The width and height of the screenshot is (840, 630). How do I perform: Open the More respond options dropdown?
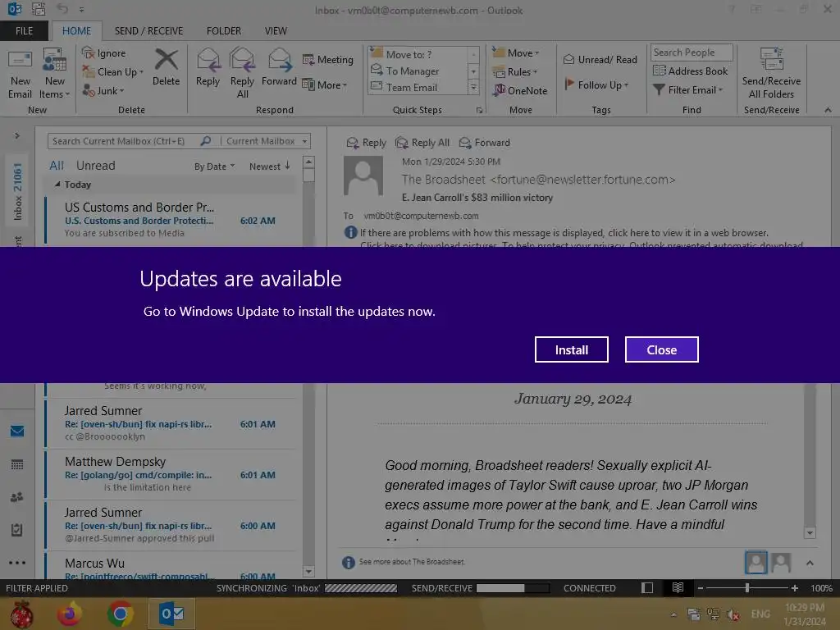(x=325, y=84)
